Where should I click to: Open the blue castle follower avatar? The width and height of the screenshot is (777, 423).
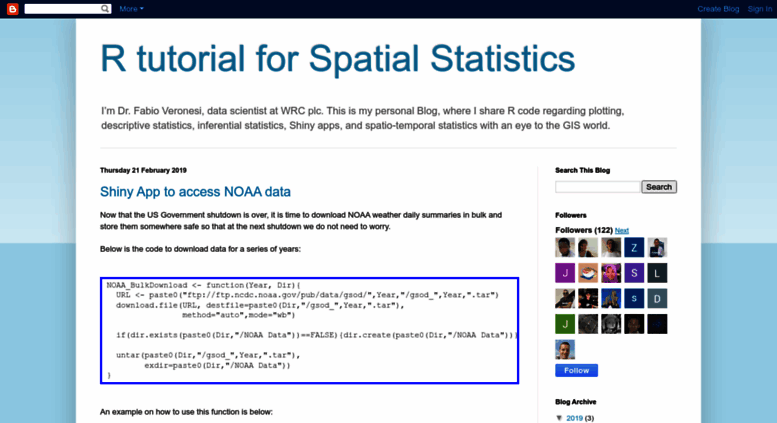[611, 299]
